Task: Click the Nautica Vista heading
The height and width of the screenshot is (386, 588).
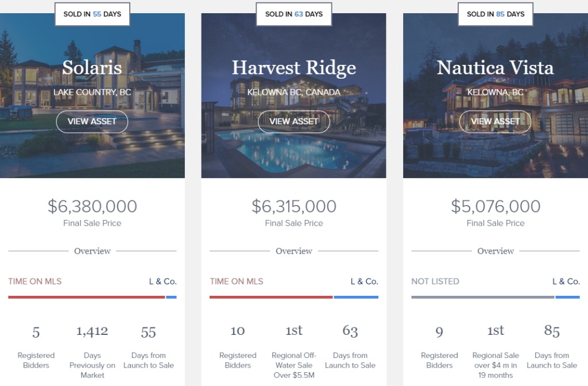Action: [x=496, y=68]
